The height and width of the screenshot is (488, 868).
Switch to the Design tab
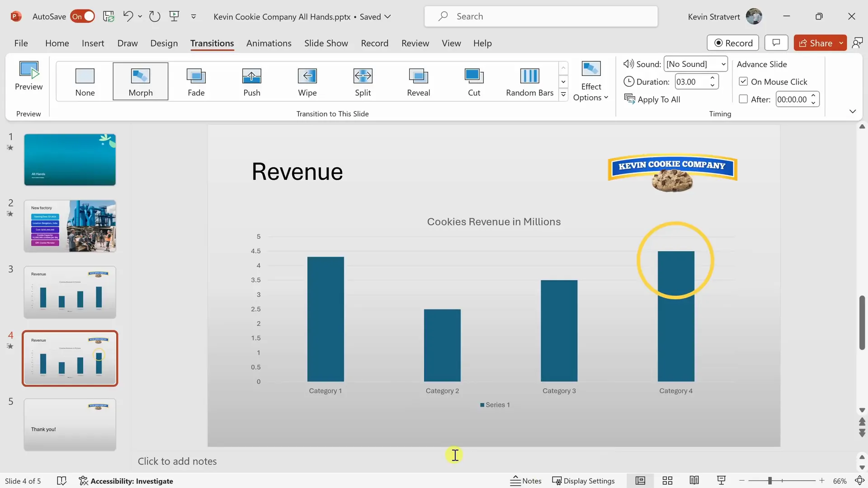(164, 43)
